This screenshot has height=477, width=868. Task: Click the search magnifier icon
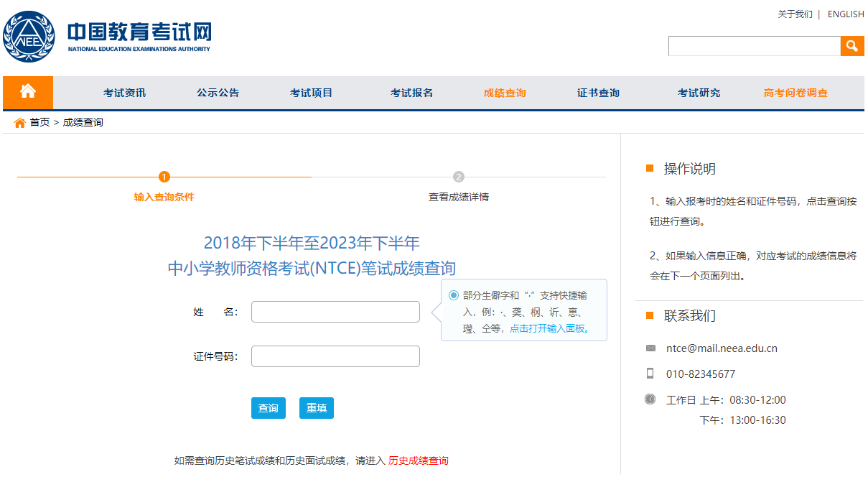852,45
